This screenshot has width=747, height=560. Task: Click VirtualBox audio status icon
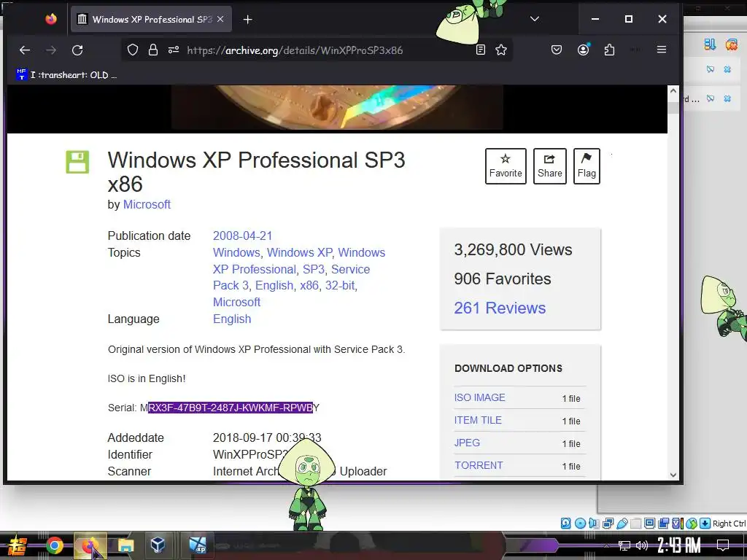594,524
